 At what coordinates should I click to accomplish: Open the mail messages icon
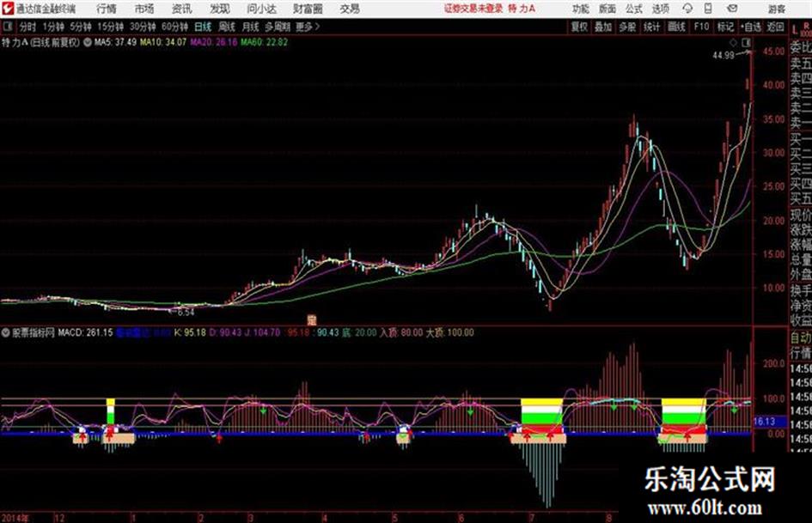pyautogui.click(x=732, y=9)
